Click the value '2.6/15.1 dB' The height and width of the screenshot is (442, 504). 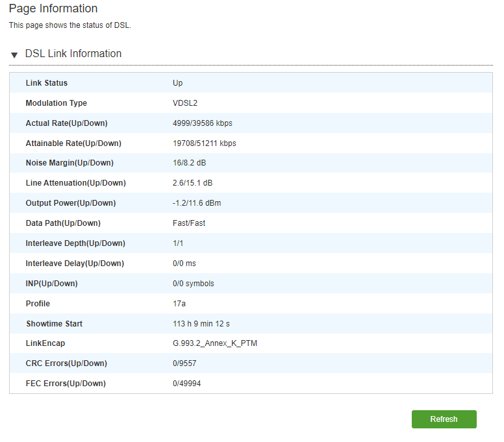pyautogui.click(x=192, y=183)
